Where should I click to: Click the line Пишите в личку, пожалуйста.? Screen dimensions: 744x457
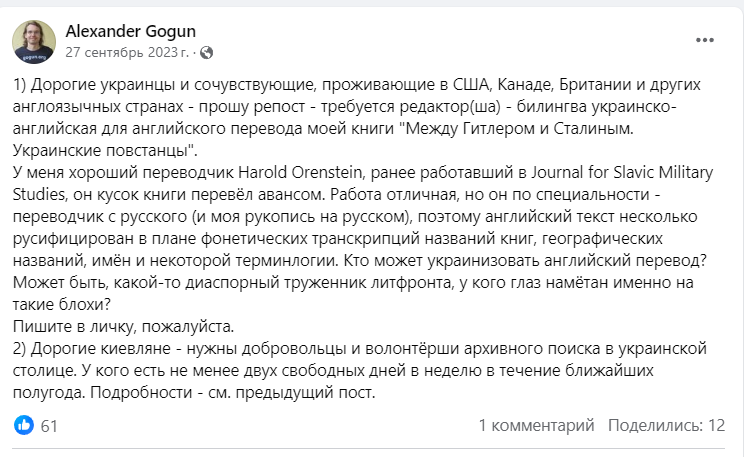pyautogui.click(x=123, y=326)
